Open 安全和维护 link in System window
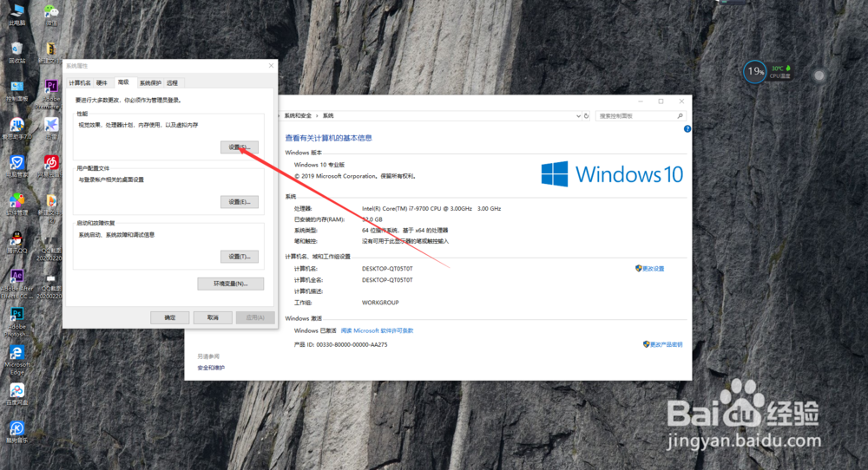868x470 pixels. [211, 368]
